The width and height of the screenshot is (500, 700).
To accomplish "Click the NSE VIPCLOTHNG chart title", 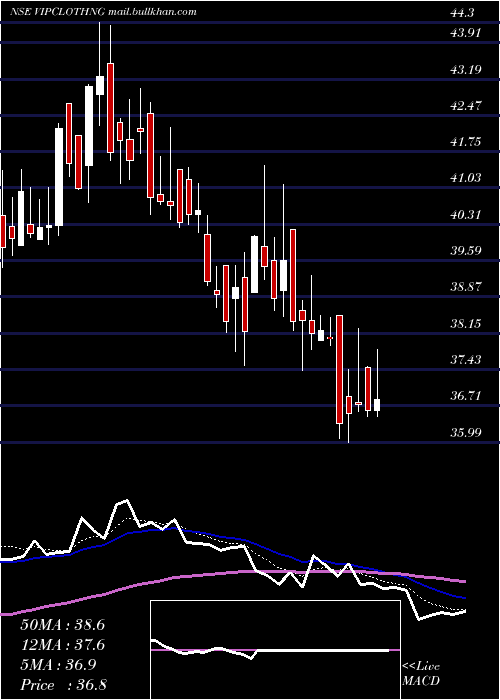I will point(104,12).
